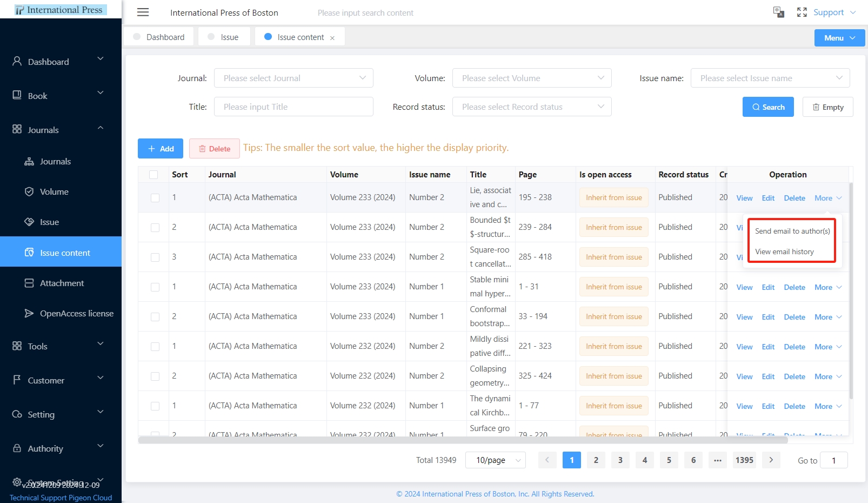Click the red Delete batch button

215,148
